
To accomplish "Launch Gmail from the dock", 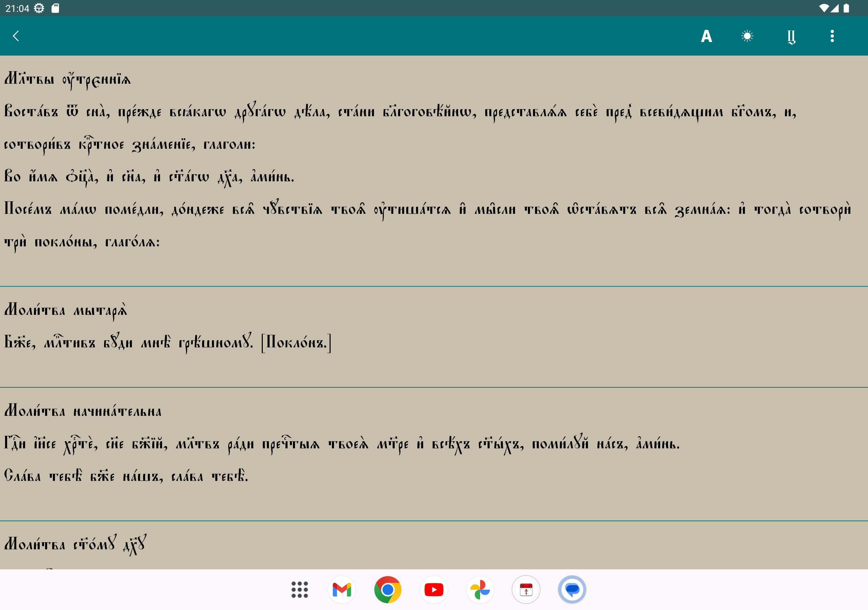I will click(x=342, y=590).
